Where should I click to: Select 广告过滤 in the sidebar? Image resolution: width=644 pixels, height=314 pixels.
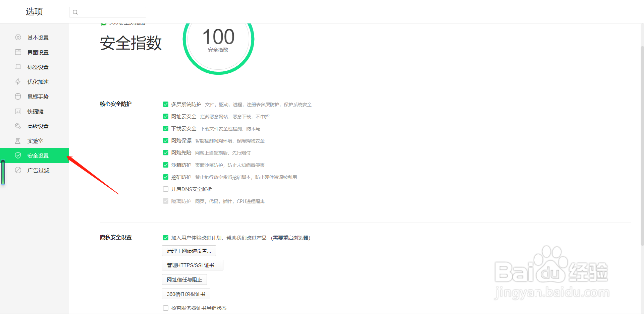point(35,170)
